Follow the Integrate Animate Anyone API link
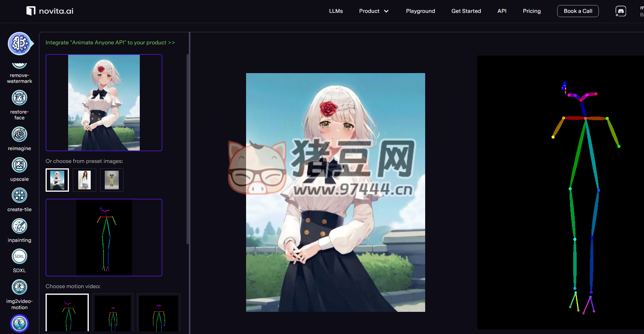This screenshot has width=644, height=334. [110, 42]
